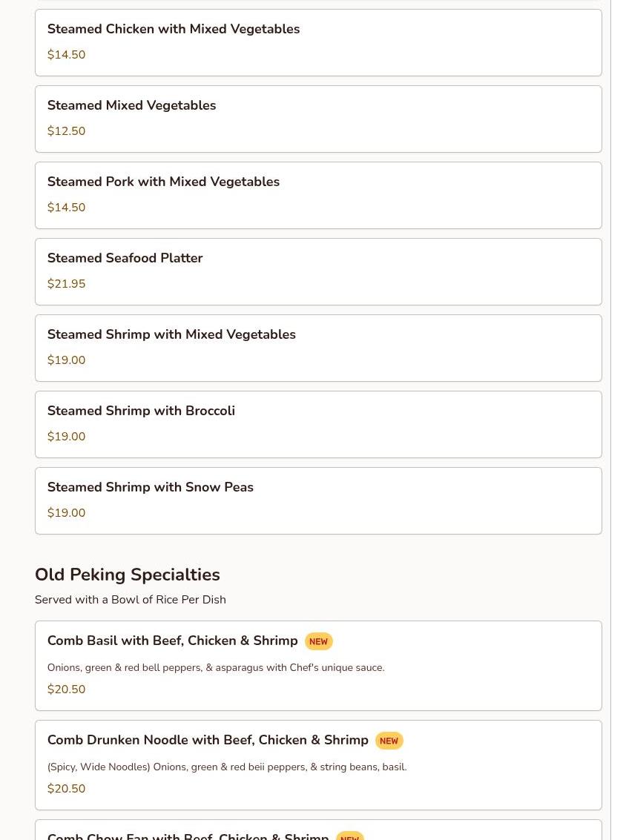Open Comb Basil with Beef, Chicken & Shrimp
This screenshot has height=840, width=626.
(172, 641)
